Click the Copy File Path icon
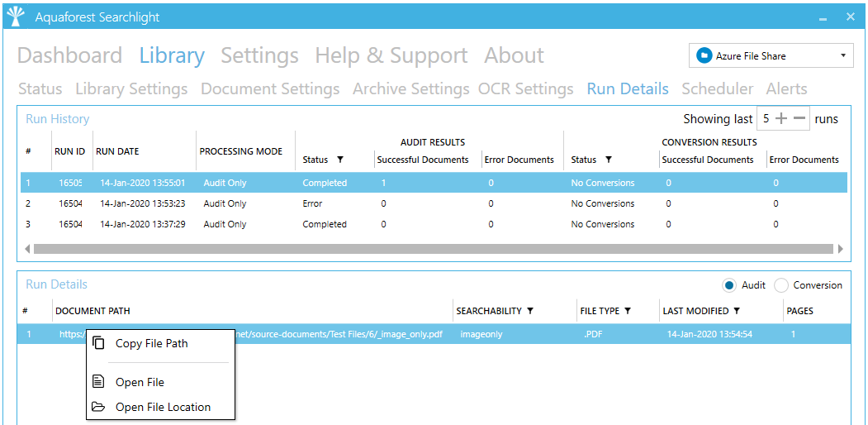The height and width of the screenshot is (425, 868). tap(98, 343)
